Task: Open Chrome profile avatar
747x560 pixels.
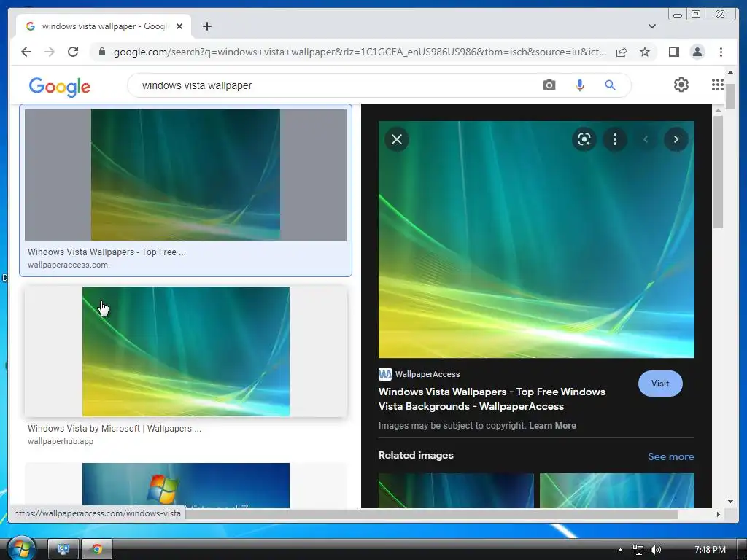Action: 697,52
